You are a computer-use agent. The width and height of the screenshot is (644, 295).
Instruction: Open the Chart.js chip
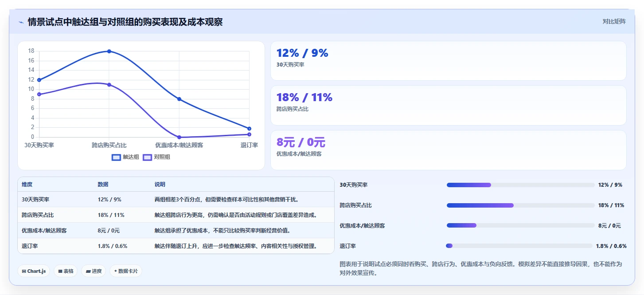click(x=34, y=271)
